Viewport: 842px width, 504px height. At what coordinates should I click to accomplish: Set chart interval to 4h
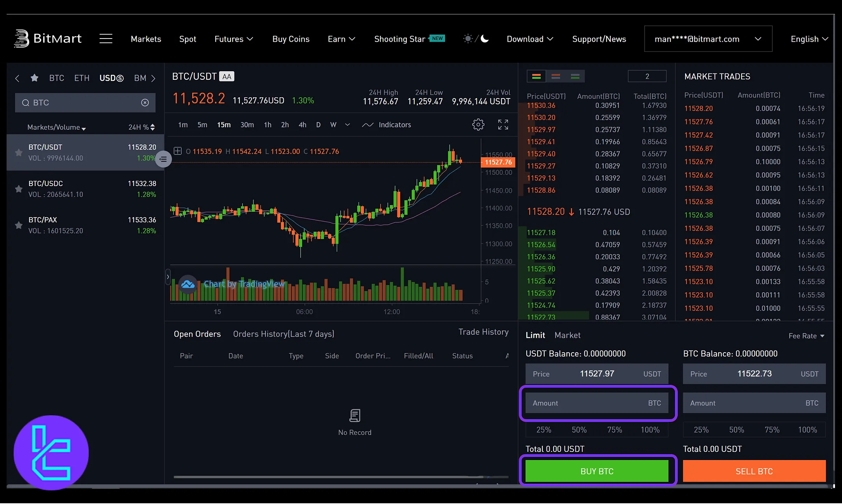(x=302, y=125)
